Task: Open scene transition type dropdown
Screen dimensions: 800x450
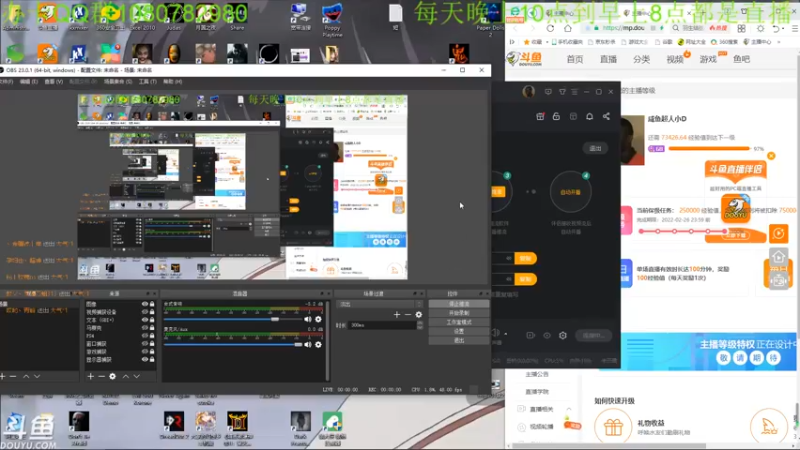Action: [380, 304]
